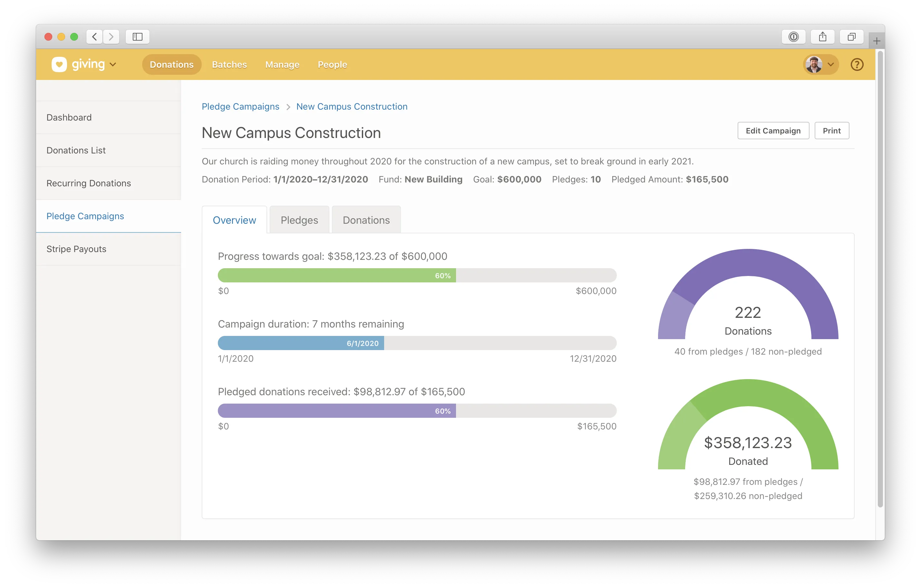Click the Print button
This screenshot has width=921, height=588.
coord(831,131)
